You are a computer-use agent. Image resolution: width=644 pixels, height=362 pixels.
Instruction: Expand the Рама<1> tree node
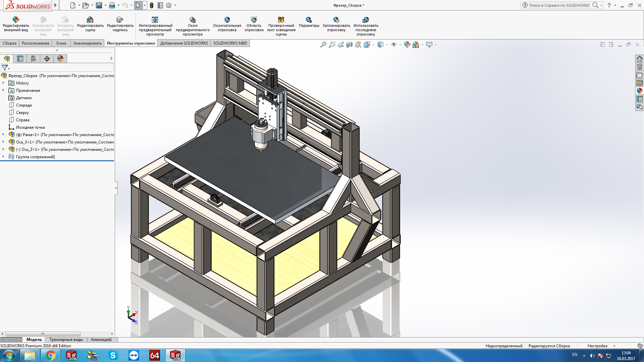3,134
